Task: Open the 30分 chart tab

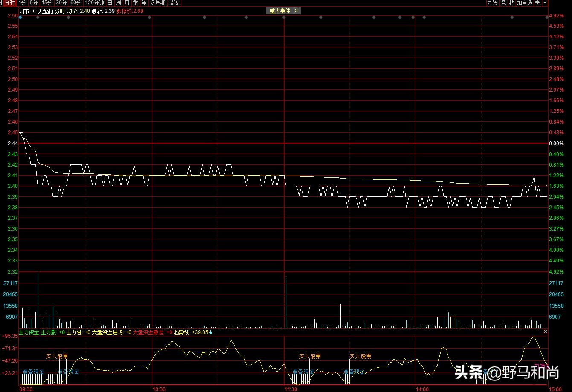Action: 61,3
